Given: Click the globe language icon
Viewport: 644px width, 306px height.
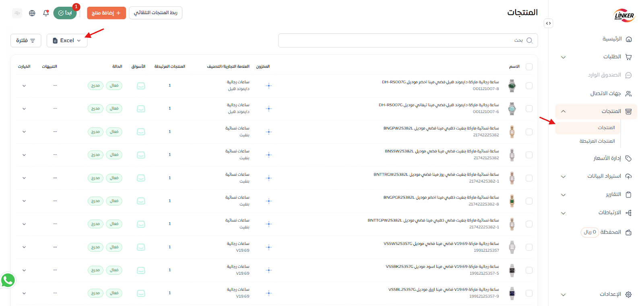Looking at the screenshot, I should (32, 13).
